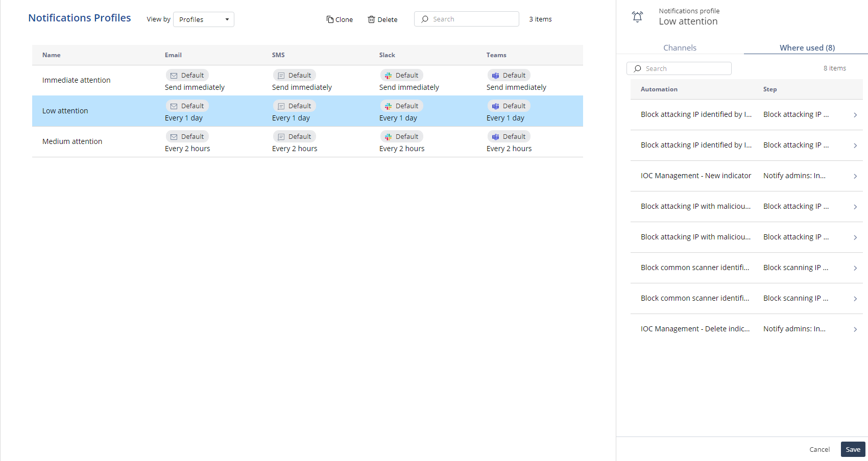This screenshot has height=461, width=868.
Task: Select the Where used (8) tab
Action: (x=807, y=47)
